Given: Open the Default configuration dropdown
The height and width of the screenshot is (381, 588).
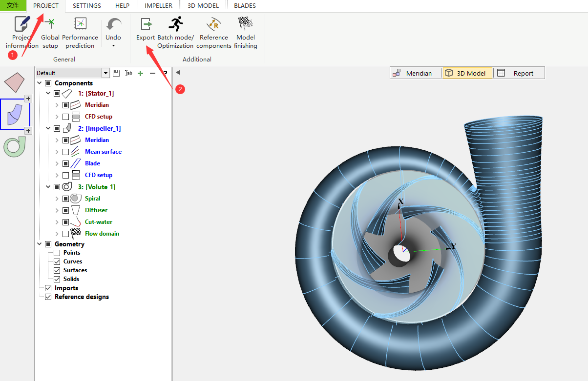Looking at the screenshot, I should click(105, 73).
